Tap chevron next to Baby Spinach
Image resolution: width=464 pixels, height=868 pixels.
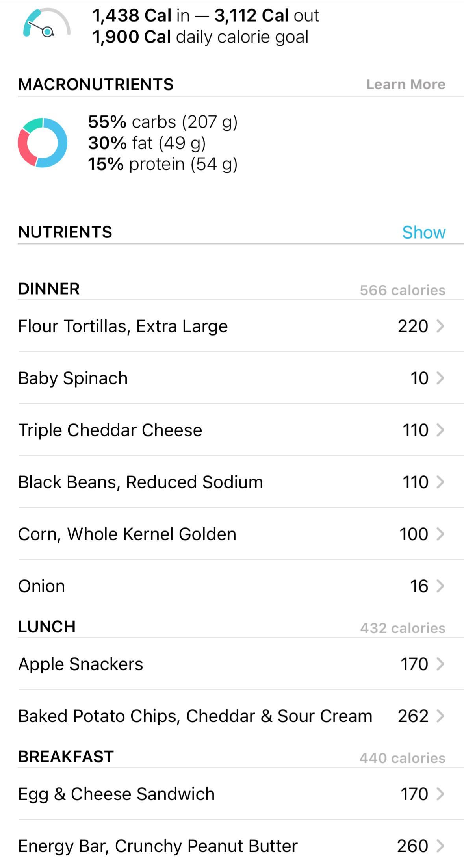[x=440, y=378]
